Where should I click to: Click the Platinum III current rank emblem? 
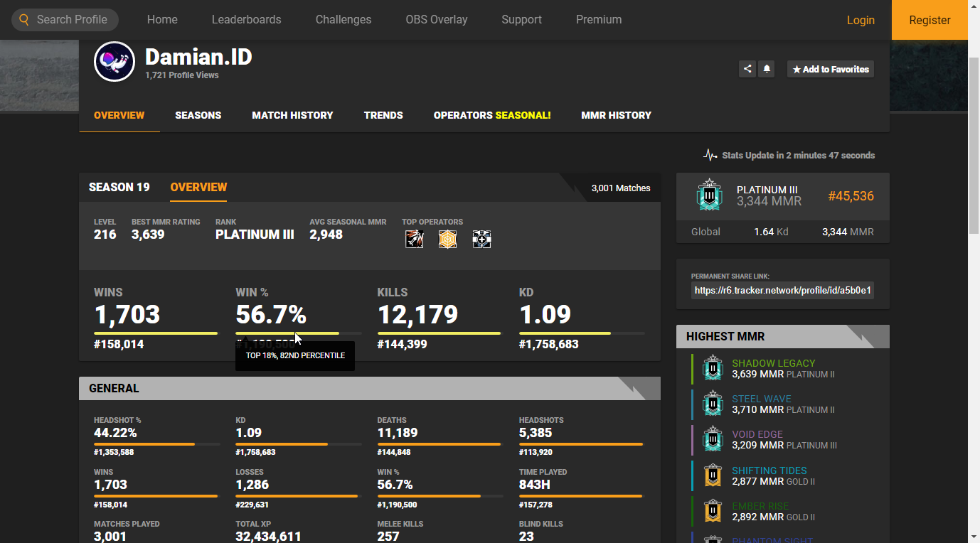(x=709, y=195)
